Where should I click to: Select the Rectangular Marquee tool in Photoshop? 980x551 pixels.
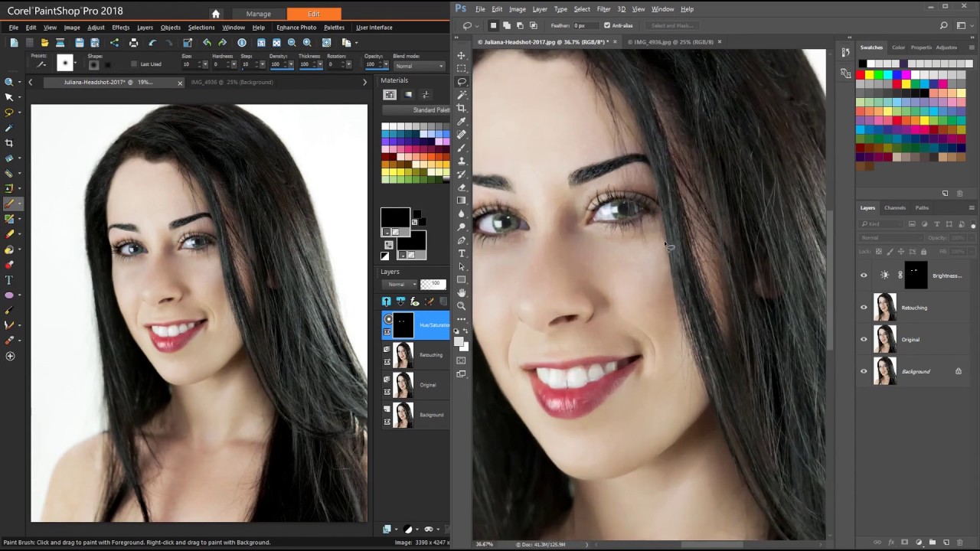(462, 68)
